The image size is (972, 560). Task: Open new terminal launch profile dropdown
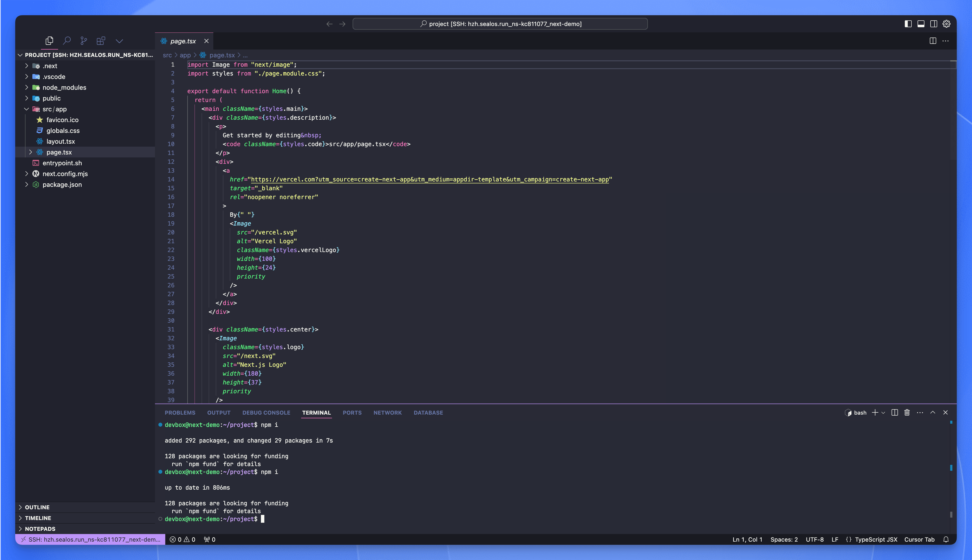tap(883, 412)
